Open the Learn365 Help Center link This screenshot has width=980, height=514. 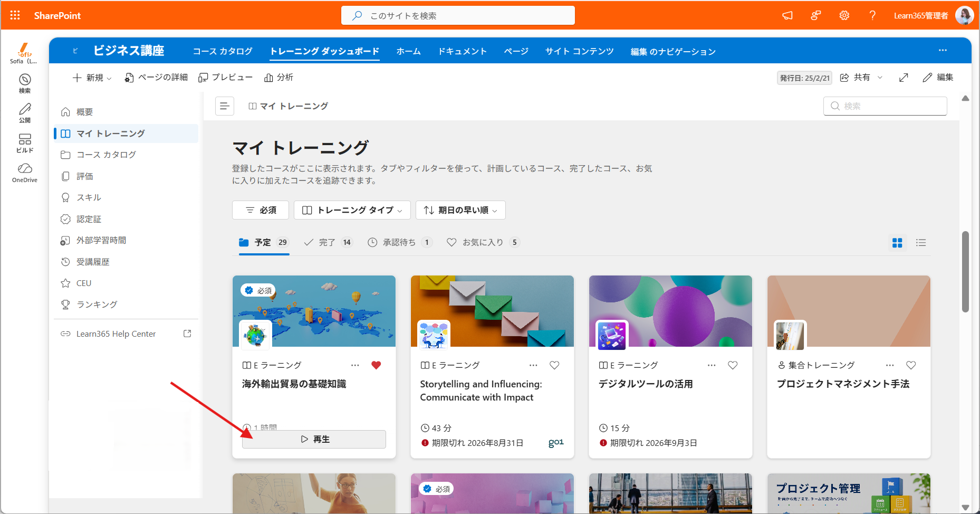tap(116, 334)
